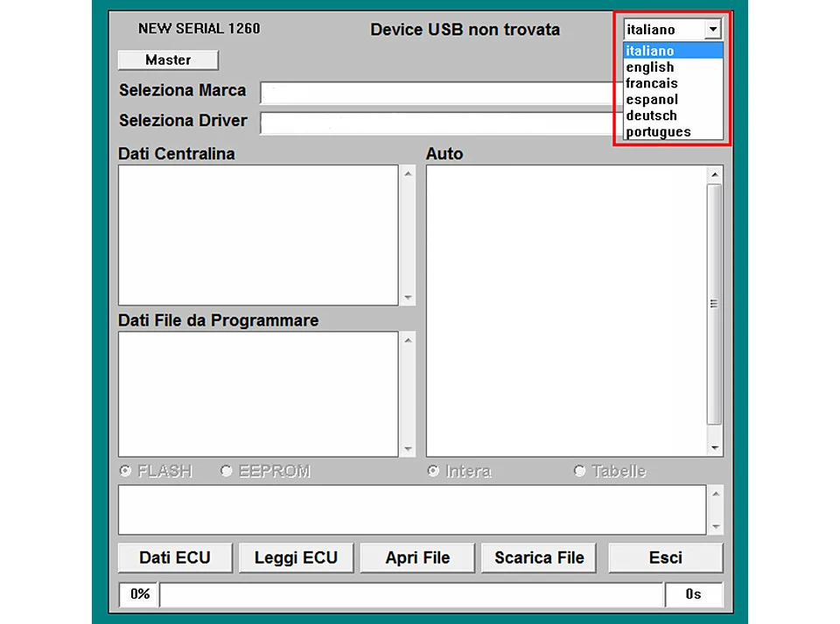Switch language to deutsch
The height and width of the screenshot is (624, 840).
673,116
